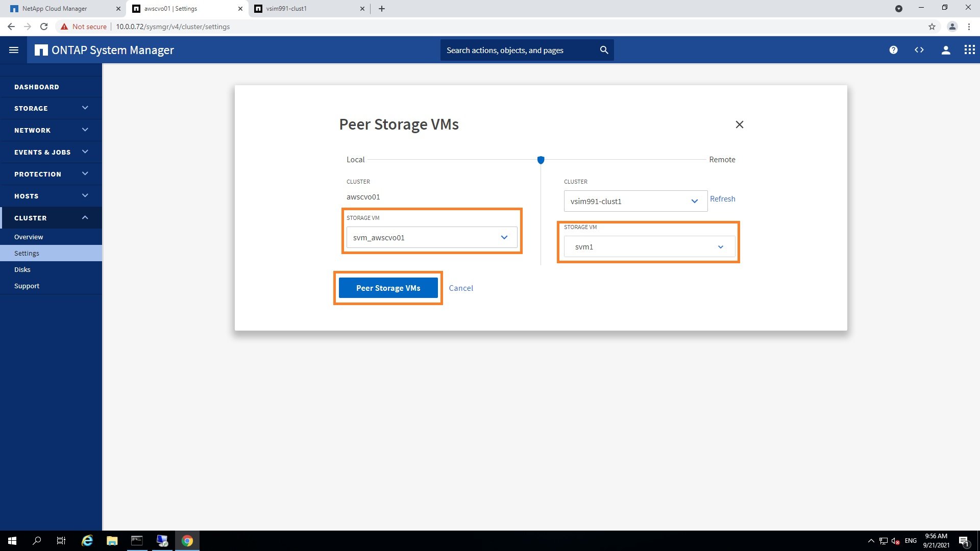Open the hamburger navigation menu
This screenshot has width=980, height=551.
pos(14,50)
